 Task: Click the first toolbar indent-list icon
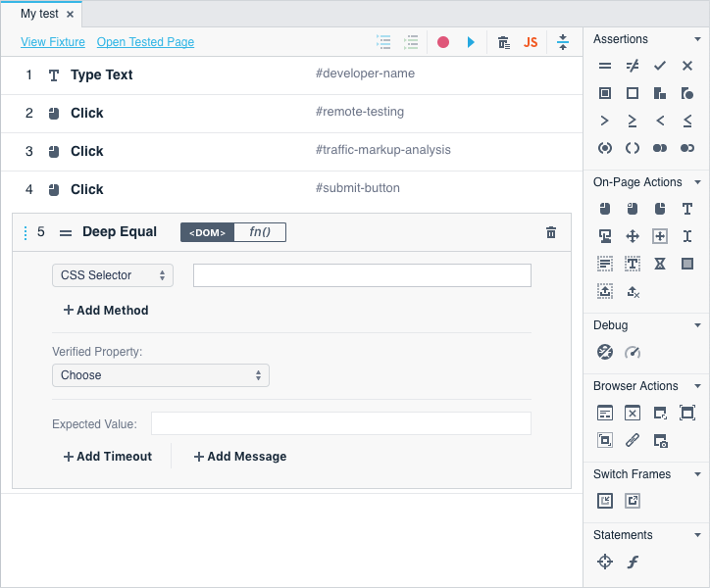[x=384, y=42]
